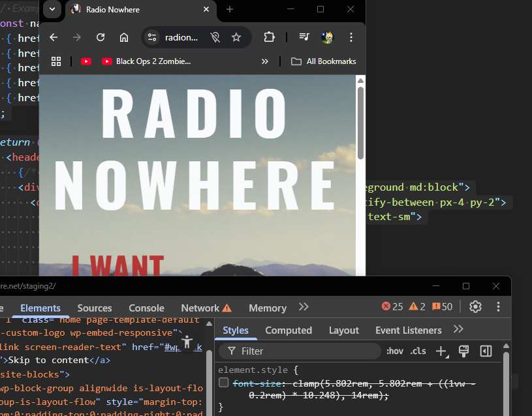Screen dimensions: 532x416
Task: Click the 50 issues counter
Action: (442, 307)
